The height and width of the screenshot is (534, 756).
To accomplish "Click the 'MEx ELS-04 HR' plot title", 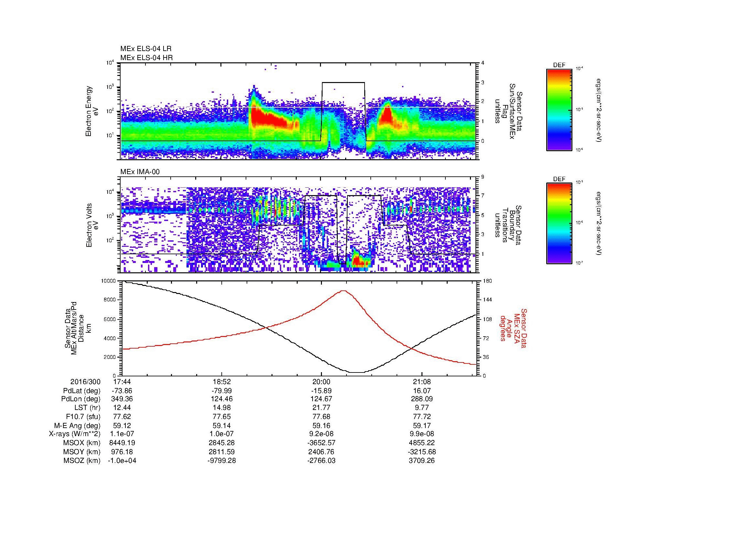I will coord(146,58).
